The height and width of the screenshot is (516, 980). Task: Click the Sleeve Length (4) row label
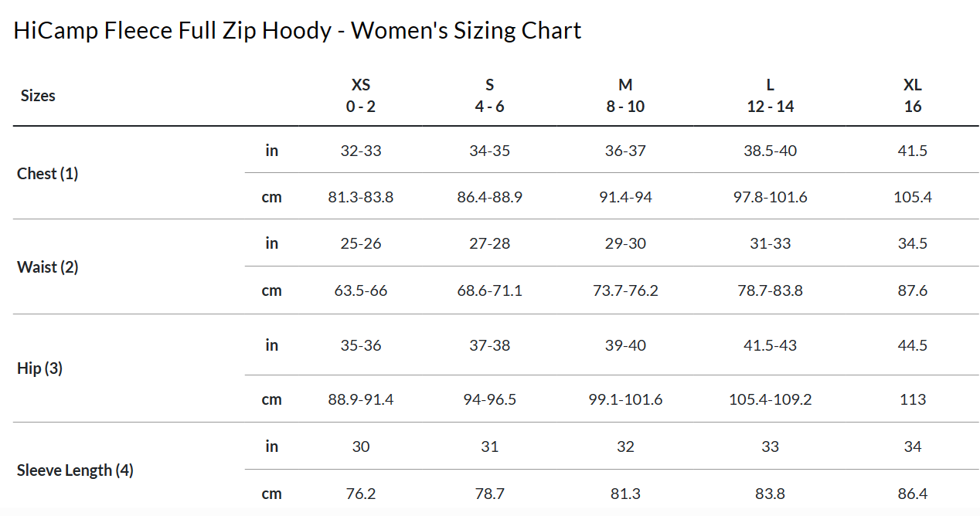[75, 470]
